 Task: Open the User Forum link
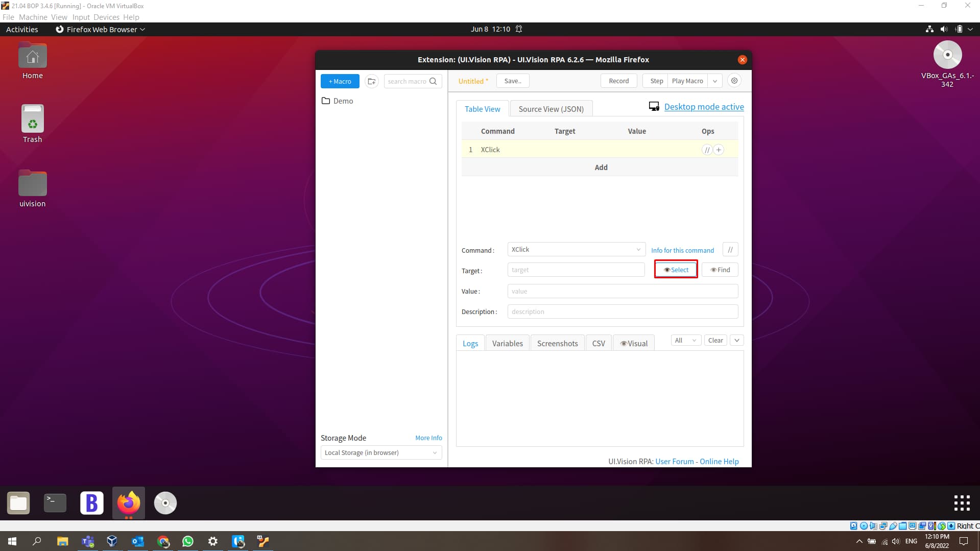pos(674,461)
